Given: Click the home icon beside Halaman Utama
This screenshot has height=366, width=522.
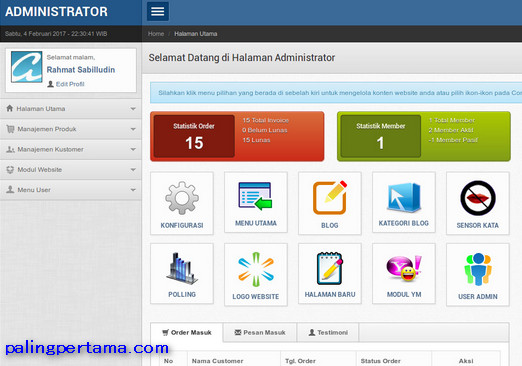Looking at the screenshot, I should tap(10, 108).
